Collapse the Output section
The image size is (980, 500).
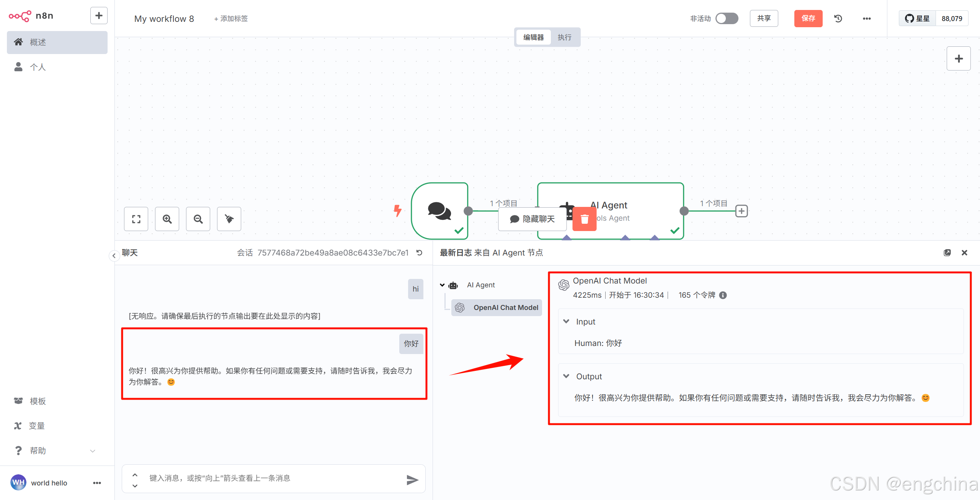coord(566,376)
